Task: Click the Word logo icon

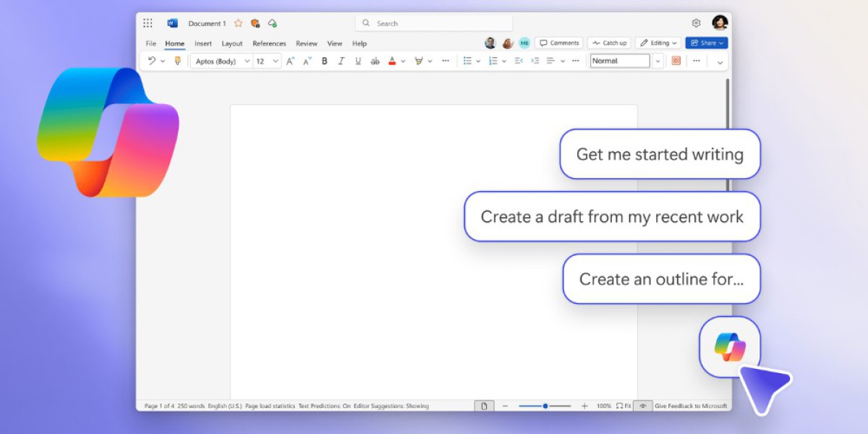Action: click(172, 23)
